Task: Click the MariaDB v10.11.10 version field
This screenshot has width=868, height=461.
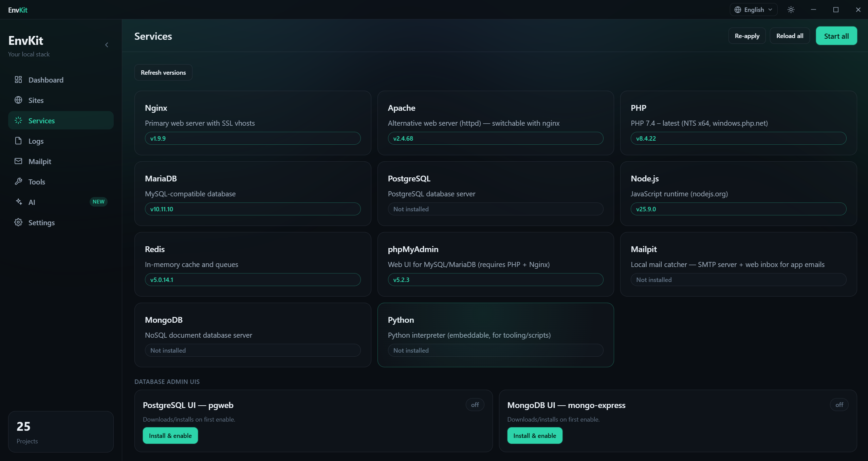Action: (x=253, y=209)
